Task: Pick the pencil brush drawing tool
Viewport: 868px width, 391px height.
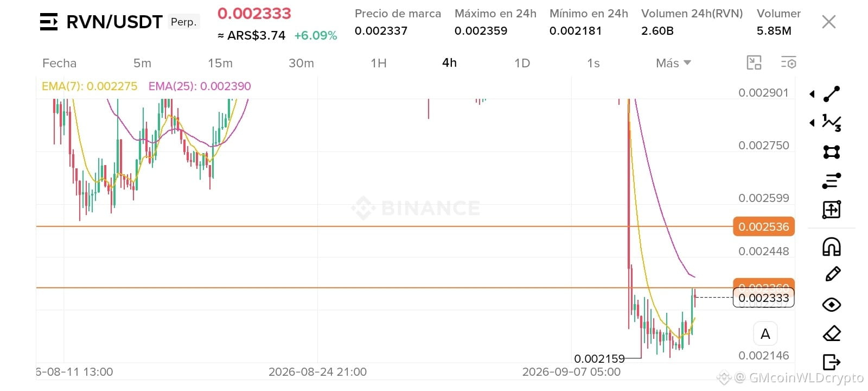Action: [x=832, y=274]
